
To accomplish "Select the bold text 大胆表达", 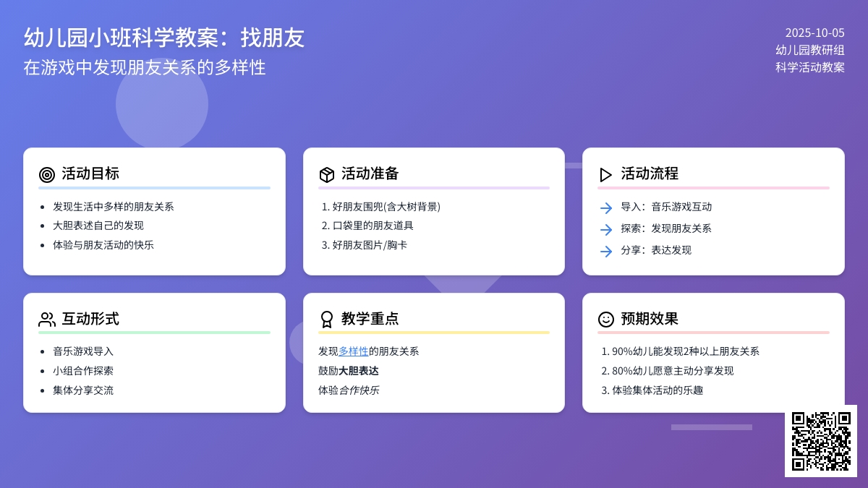I will pos(359,371).
